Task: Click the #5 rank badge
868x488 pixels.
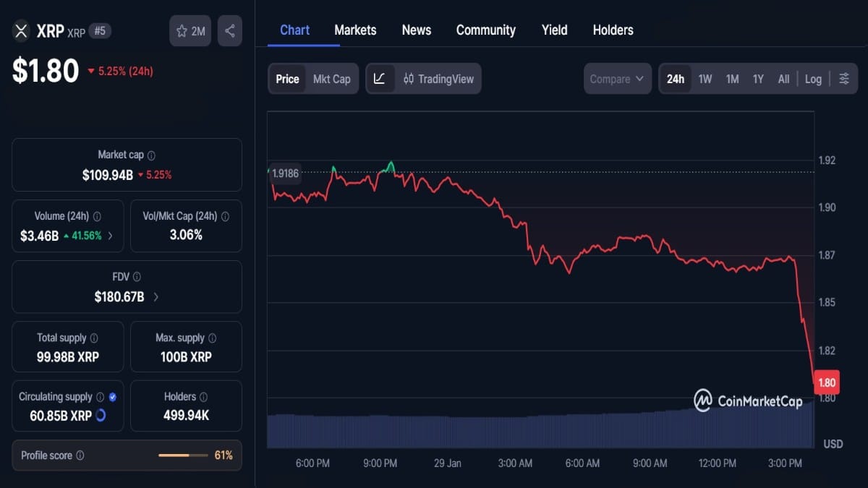Action: [100, 31]
